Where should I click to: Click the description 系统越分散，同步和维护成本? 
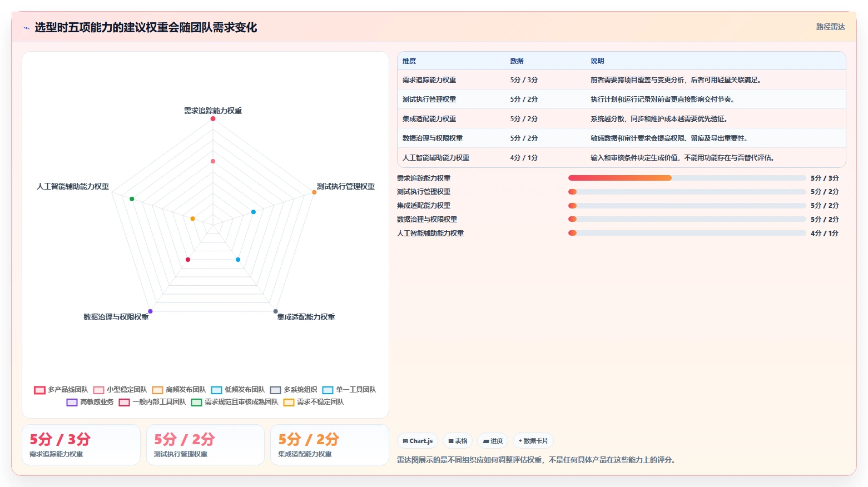[x=659, y=119]
